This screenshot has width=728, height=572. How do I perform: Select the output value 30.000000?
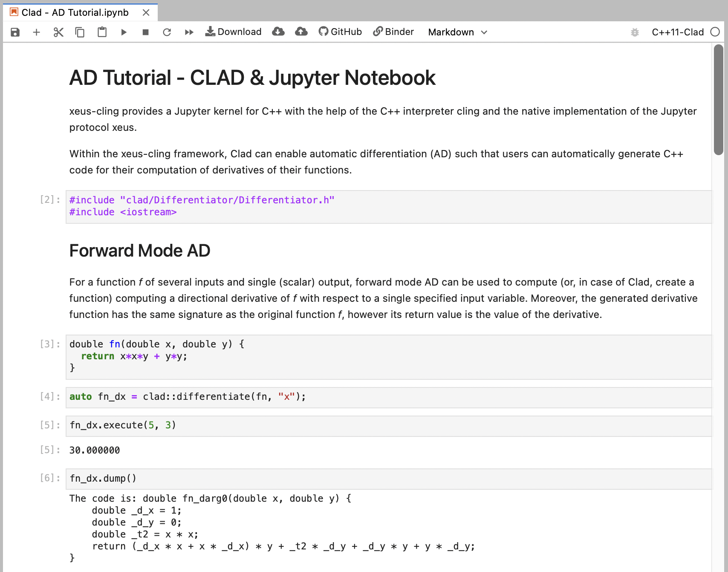pyautogui.click(x=95, y=451)
